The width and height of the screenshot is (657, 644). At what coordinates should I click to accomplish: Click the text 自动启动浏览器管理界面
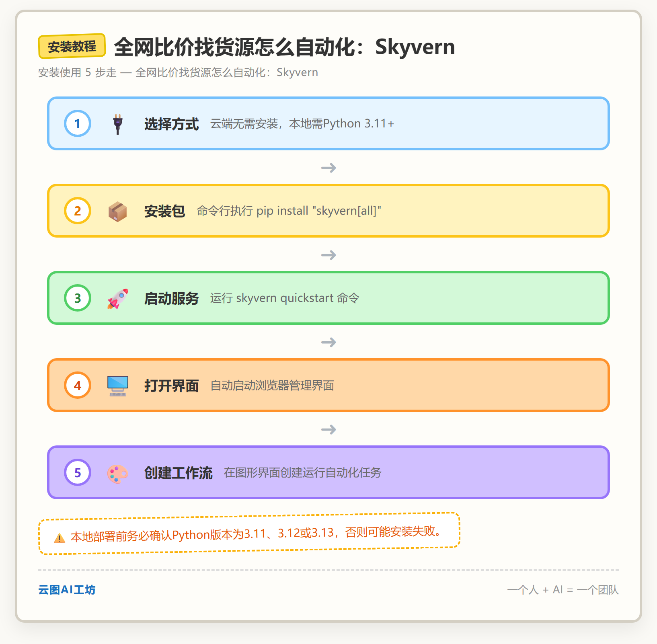[x=273, y=386]
